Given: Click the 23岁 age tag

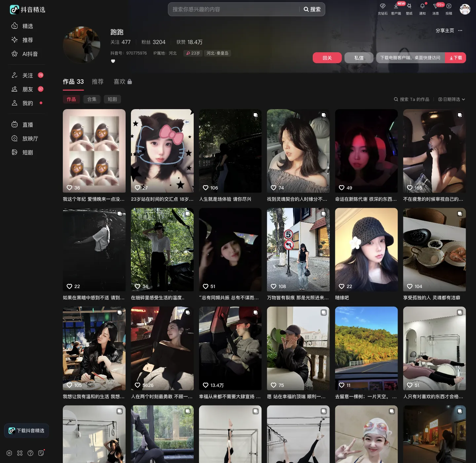Looking at the screenshot, I should point(193,53).
